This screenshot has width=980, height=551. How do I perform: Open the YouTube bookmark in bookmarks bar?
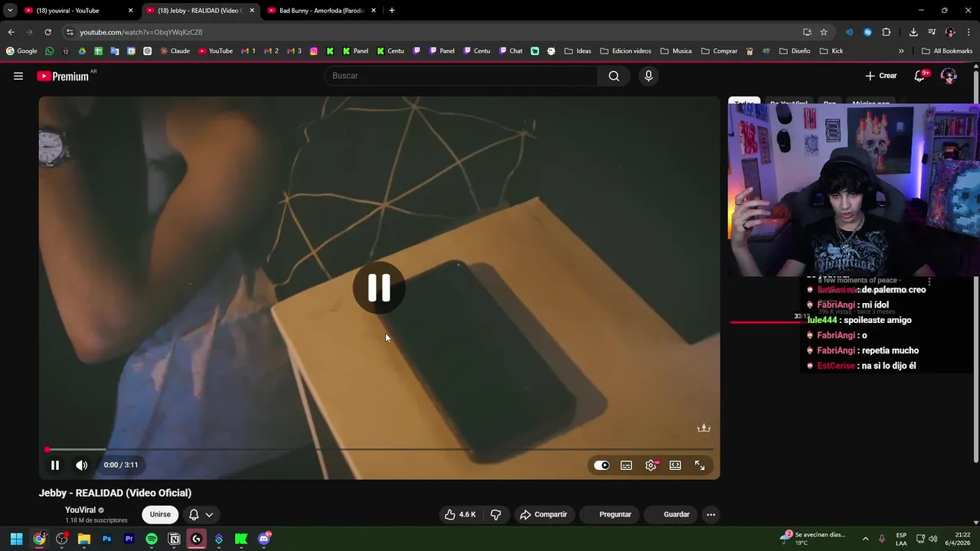(215, 51)
